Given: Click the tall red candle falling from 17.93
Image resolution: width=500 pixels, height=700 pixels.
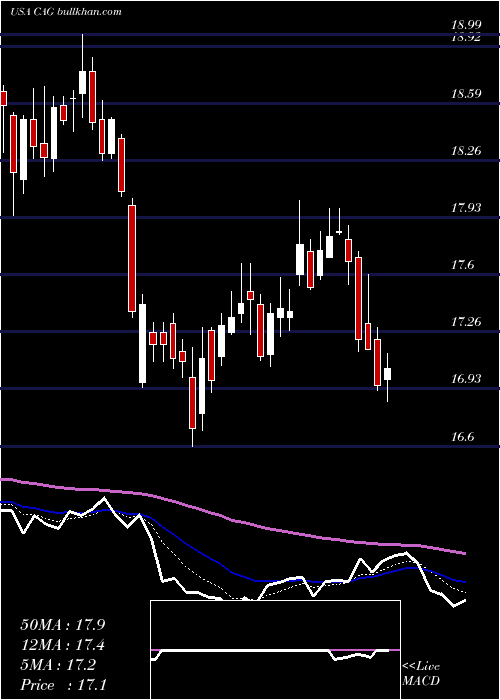Looking at the screenshot, I should pos(132,258).
